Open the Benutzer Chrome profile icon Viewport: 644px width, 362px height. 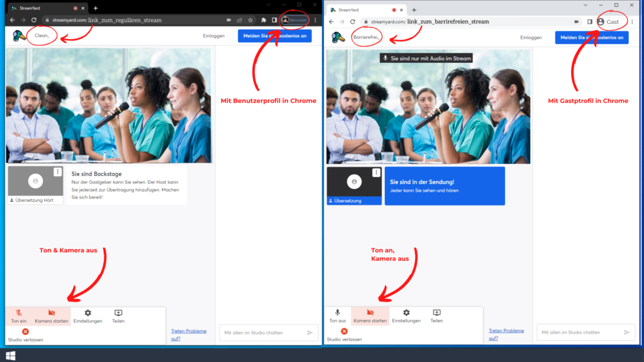pyautogui.click(x=296, y=20)
